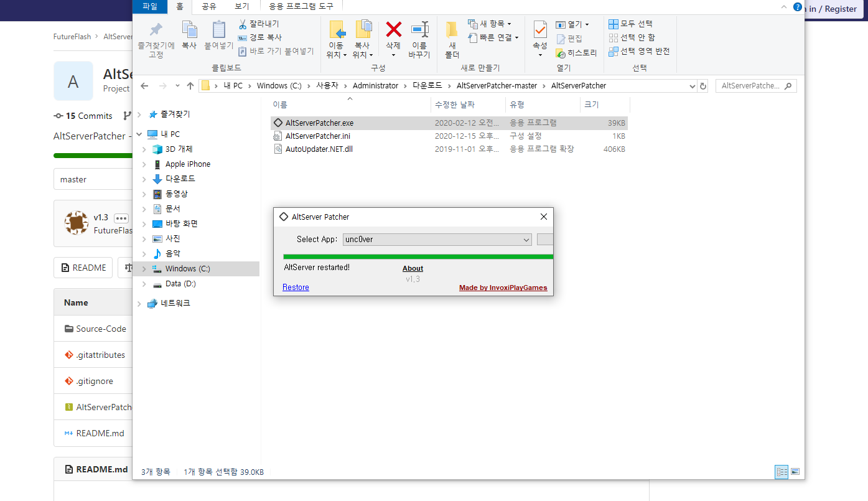Click the Open (열기) ribbon button
Screen dimensions: 868x501
572,24
